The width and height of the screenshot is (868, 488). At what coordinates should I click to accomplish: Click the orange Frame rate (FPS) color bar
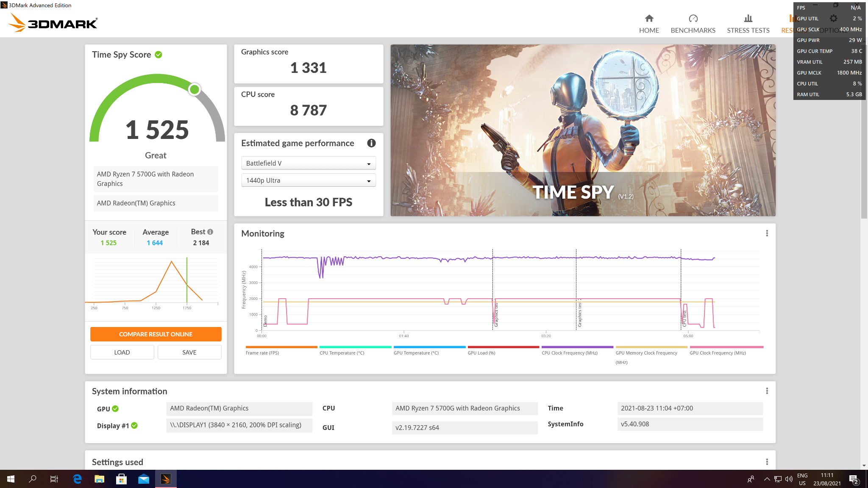pyautogui.click(x=281, y=347)
